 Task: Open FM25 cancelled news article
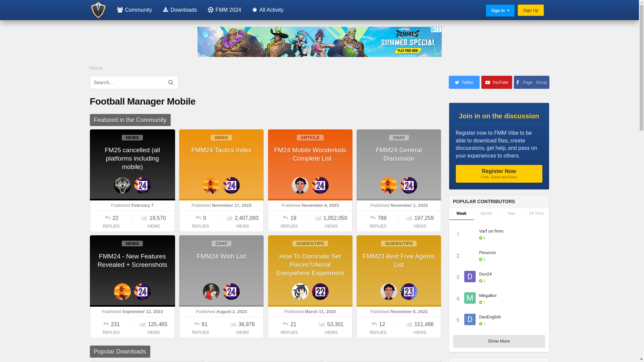132,159
